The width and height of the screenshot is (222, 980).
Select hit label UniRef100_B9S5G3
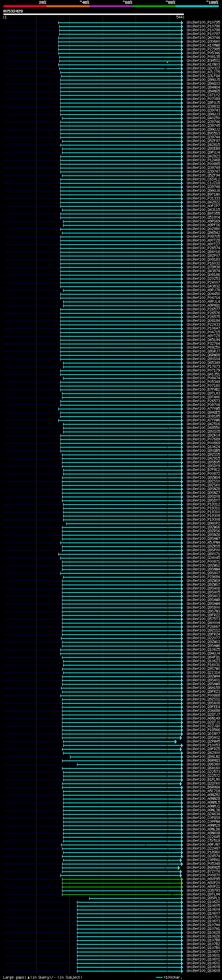point(203,133)
